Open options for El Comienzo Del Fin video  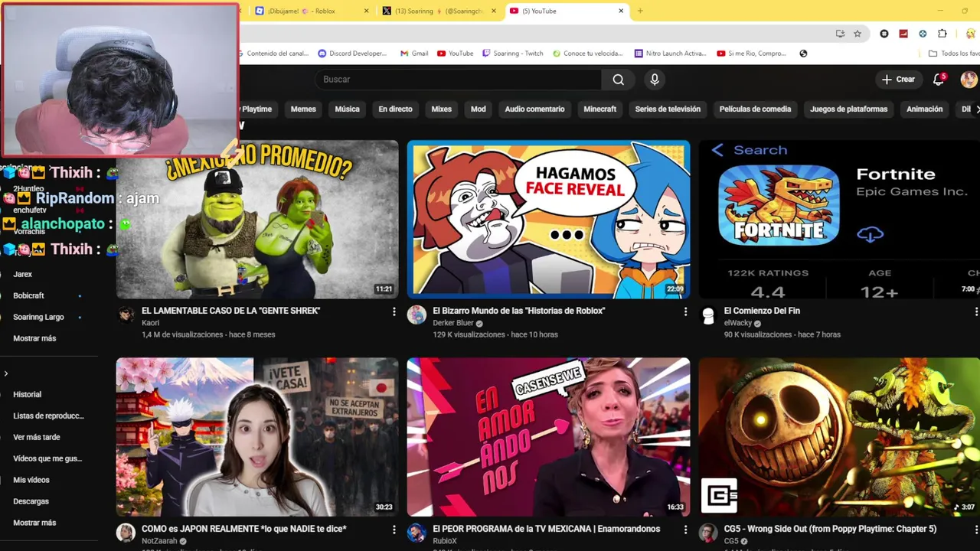(976, 311)
